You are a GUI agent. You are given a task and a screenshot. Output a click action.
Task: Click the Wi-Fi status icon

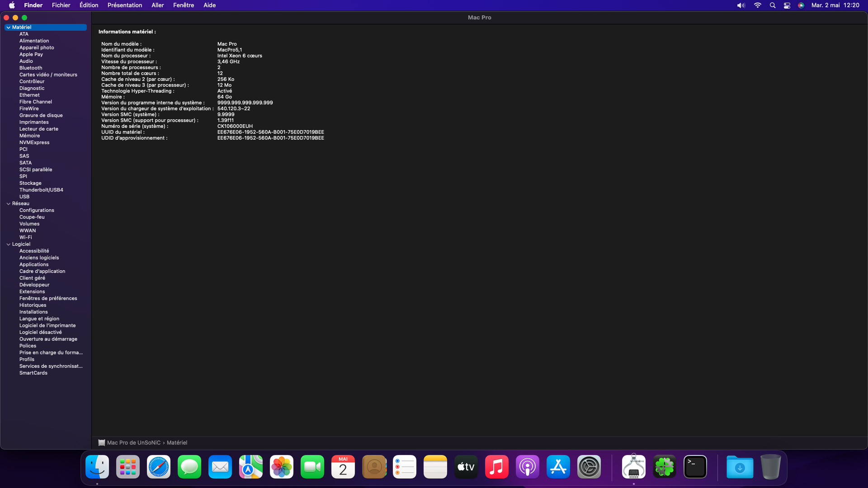coord(758,5)
